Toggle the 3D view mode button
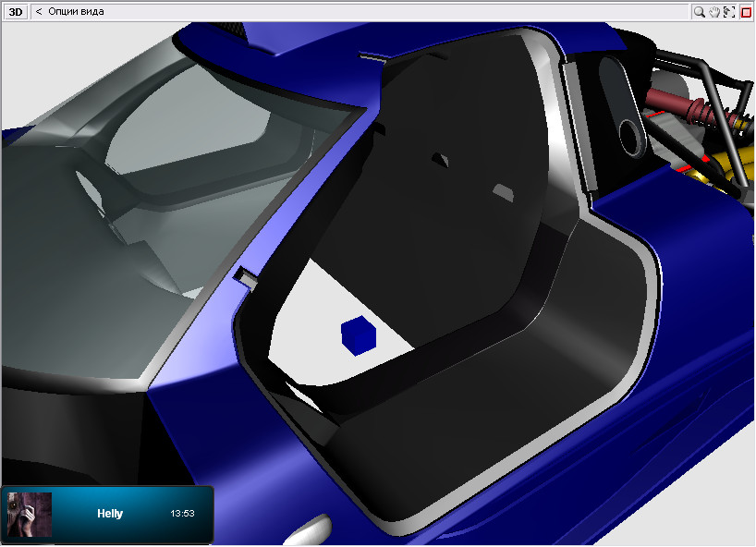Image resolution: width=756 pixels, height=547 pixels. [16, 12]
